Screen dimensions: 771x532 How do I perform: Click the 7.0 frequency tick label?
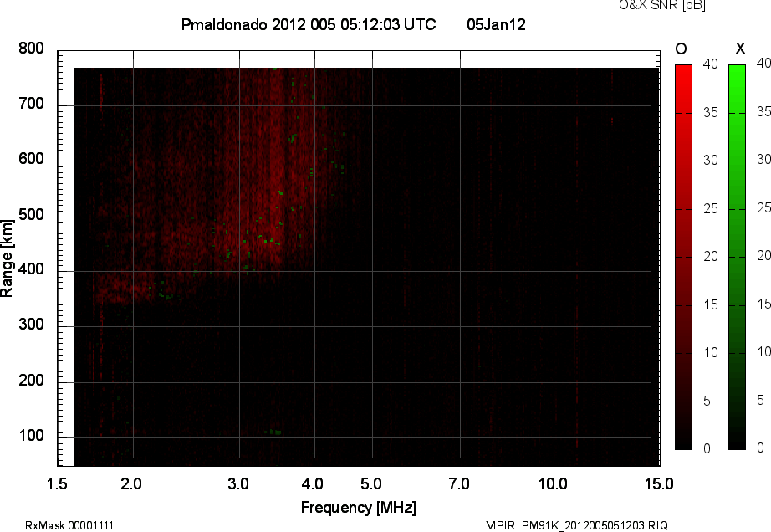click(459, 483)
